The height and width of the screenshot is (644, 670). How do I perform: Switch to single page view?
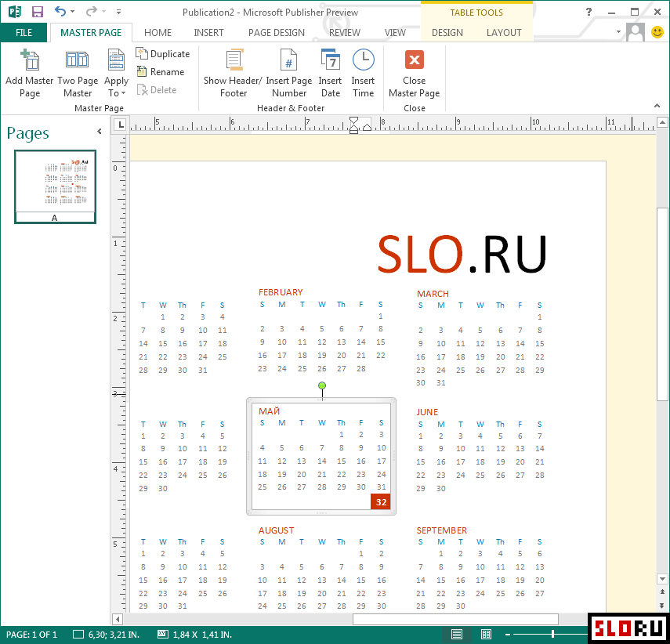click(x=457, y=634)
